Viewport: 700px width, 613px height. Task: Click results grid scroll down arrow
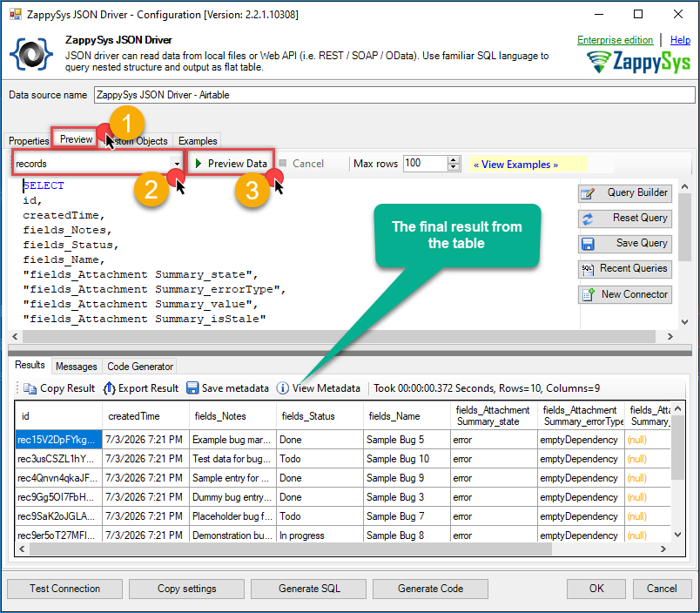677,535
